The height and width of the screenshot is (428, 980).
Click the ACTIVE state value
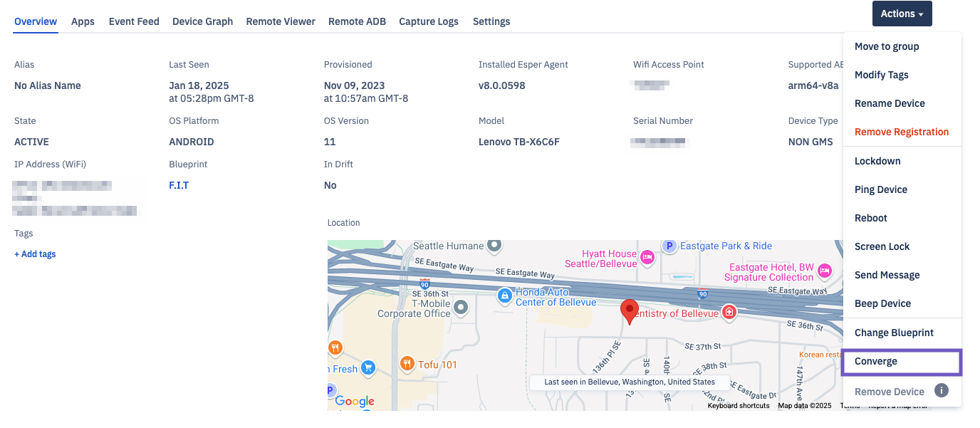click(31, 142)
